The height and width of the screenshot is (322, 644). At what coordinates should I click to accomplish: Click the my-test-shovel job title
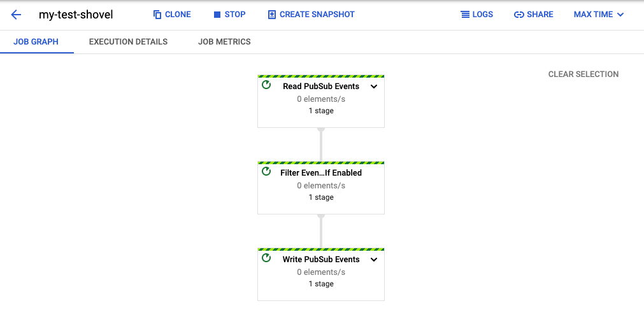pyautogui.click(x=76, y=15)
